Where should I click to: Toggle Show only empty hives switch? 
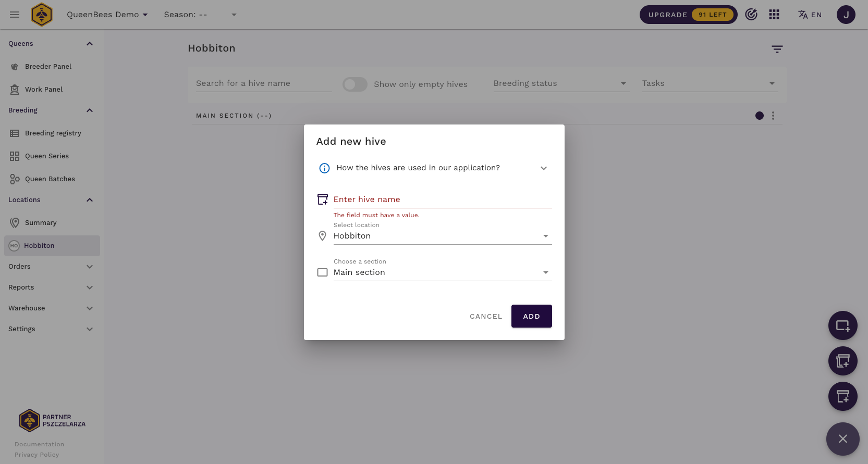(355, 84)
